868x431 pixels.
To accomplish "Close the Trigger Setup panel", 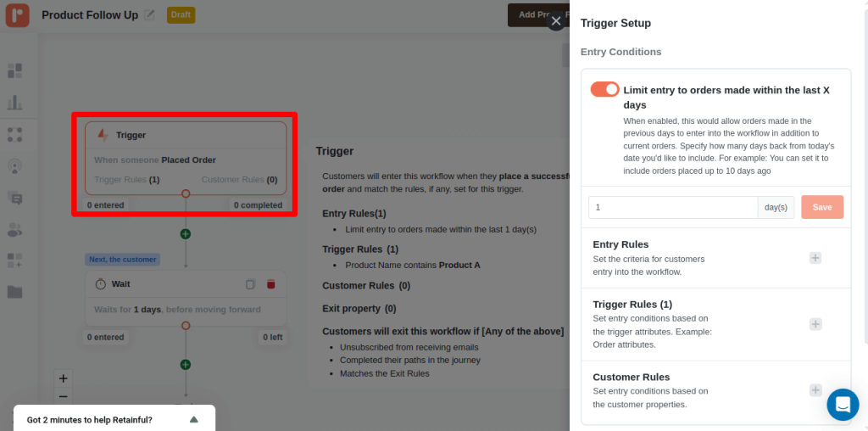I will pos(556,21).
